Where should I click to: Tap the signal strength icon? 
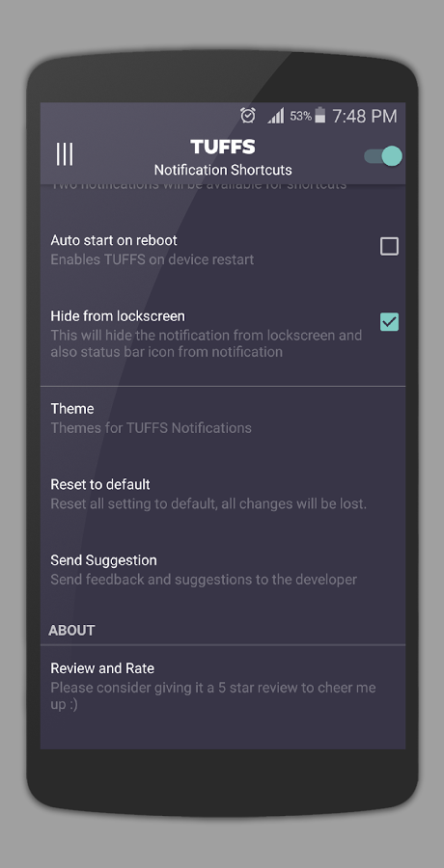click(x=275, y=116)
